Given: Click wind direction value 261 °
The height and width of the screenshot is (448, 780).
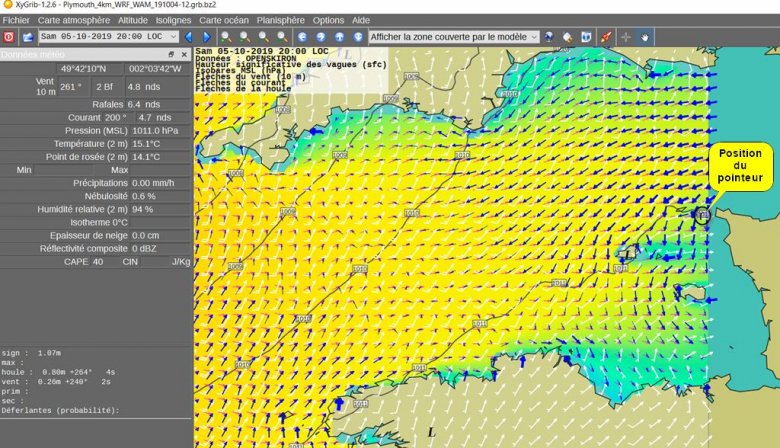Looking at the screenshot, I should [x=73, y=87].
